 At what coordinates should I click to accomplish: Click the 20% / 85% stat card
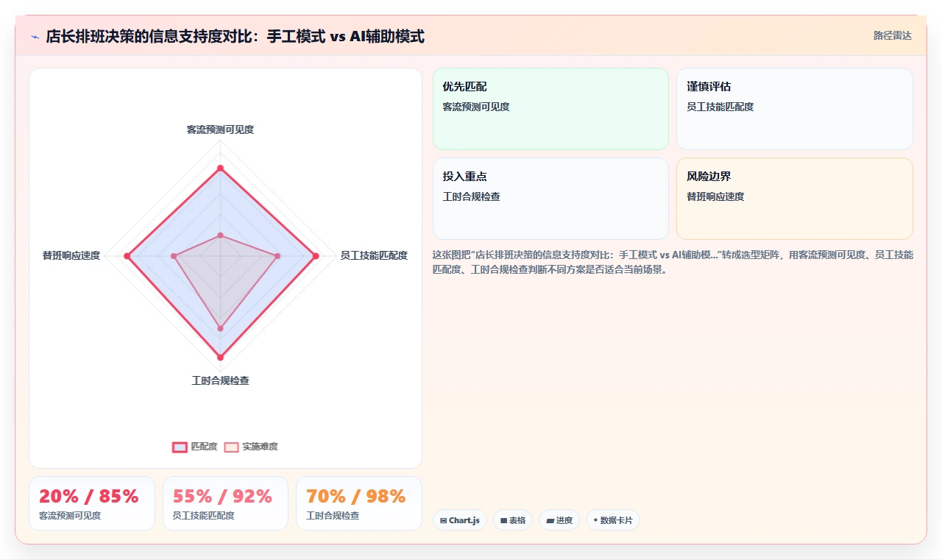(92, 503)
